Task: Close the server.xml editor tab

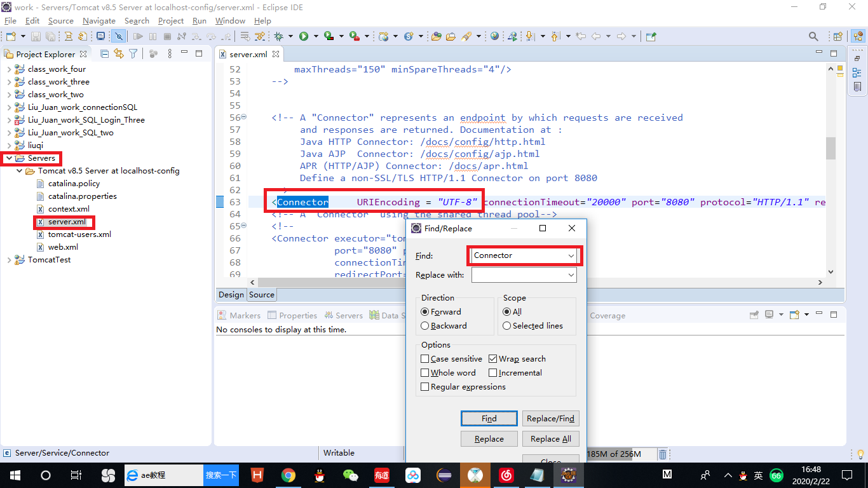Action: tap(276, 54)
